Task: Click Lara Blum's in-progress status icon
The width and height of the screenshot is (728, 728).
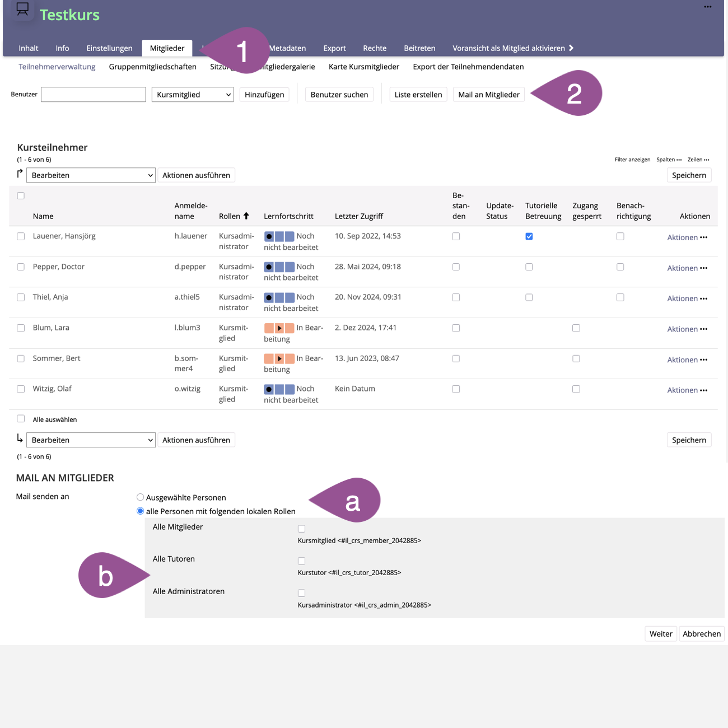Action: 279,328
